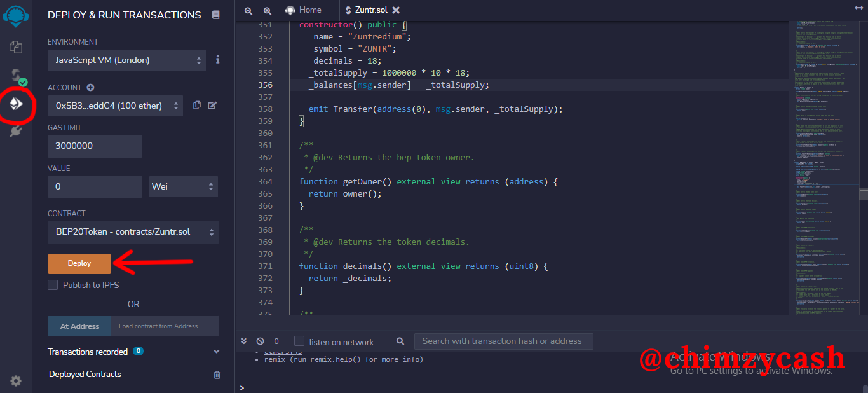Viewport: 868px width, 393px height.
Task: Open the documentation book icon beside the panel title
Action: pos(216,15)
